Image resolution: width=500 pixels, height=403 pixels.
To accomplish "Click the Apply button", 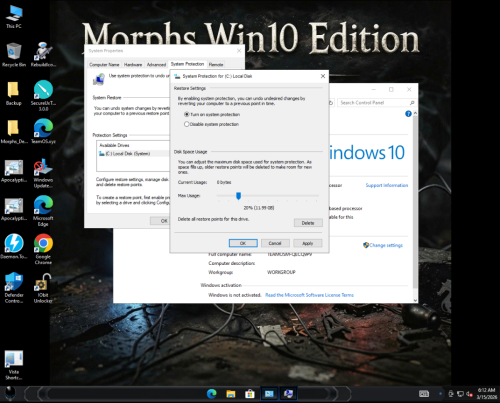I will pyautogui.click(x=308, y=243).
